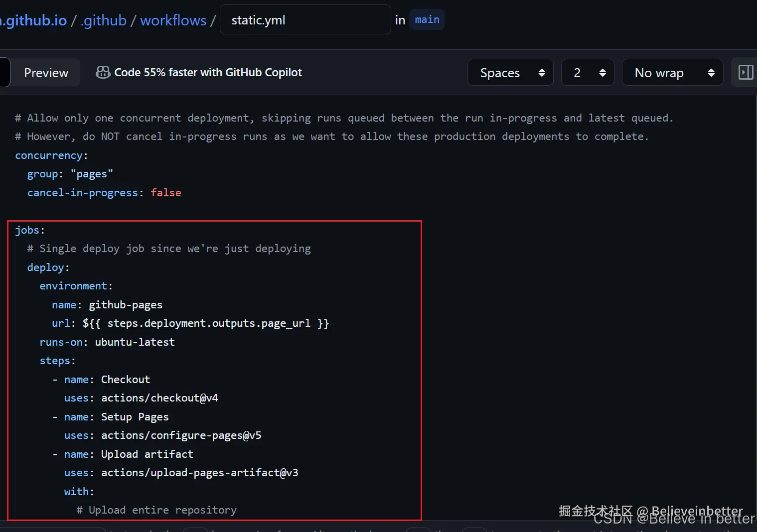The height and width of the screenshot is (532, 757).
Task: Click the environment: key line
Action: (x=76, y=286)
